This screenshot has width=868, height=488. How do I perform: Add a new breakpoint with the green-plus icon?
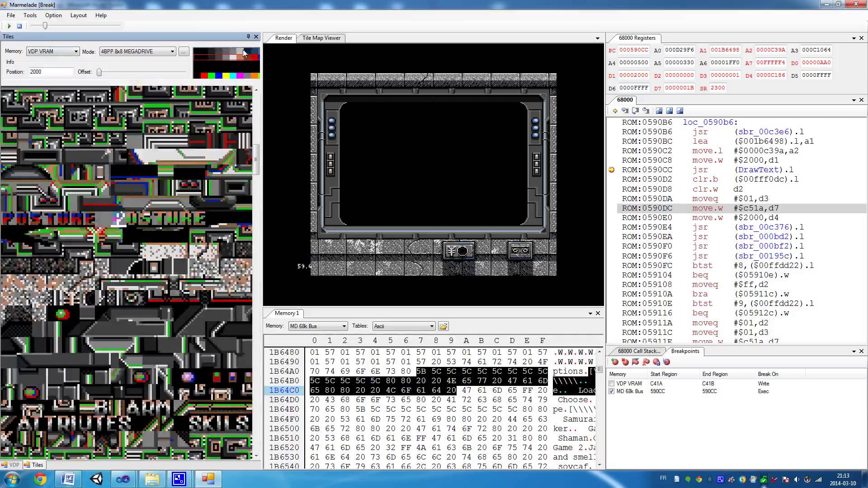(615, 362)
